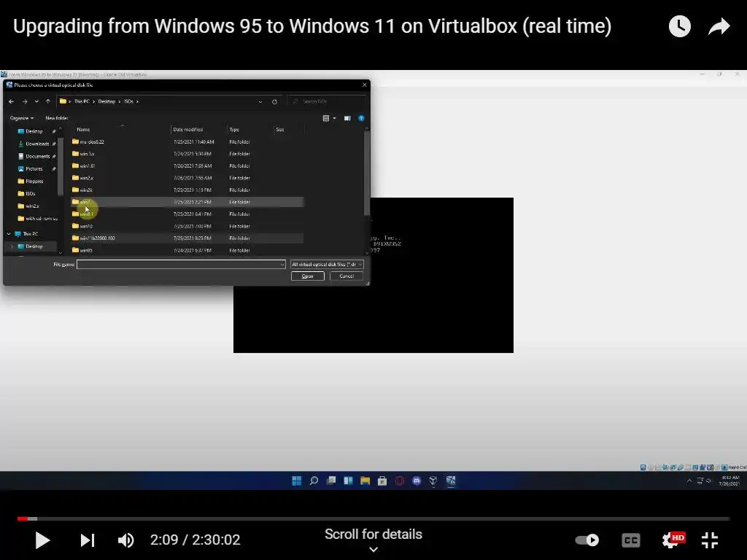Expand Desktop under This PC

(12, 246)
